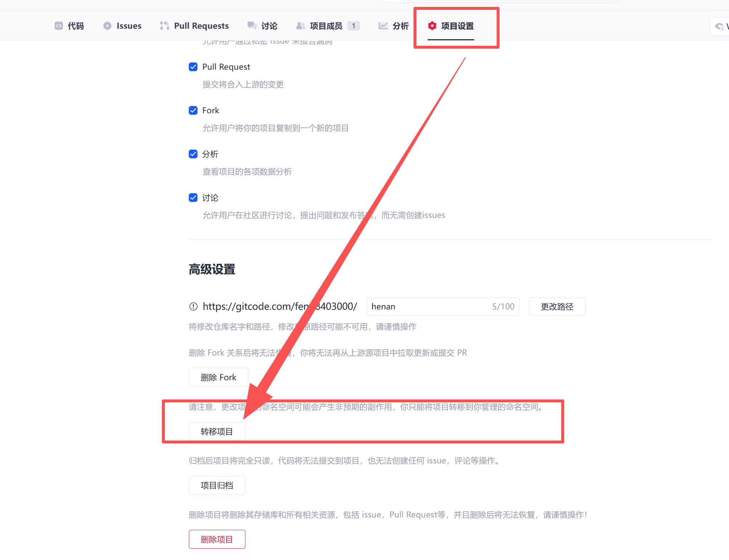Uncheck the 讨论 feature checkbox
The height and width of the screenshot is (560, 729).
(193, 198)
